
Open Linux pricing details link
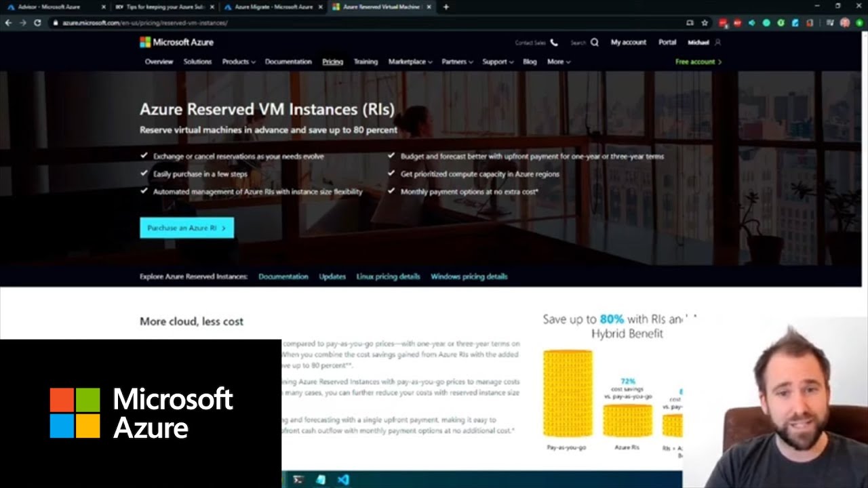pyautogui.click(x=388, y=277)
